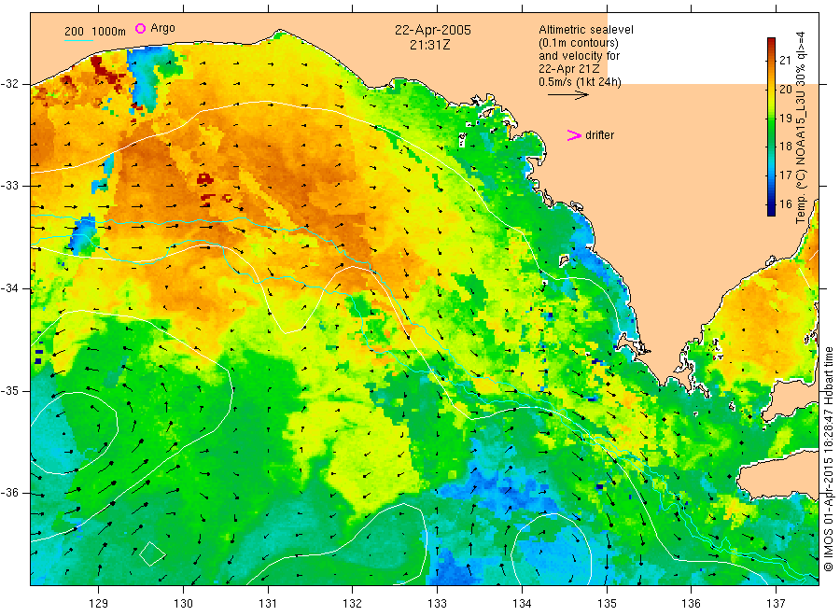Click the '21:31Z' time label
The image size is (840, 616).
pos(429,45)
